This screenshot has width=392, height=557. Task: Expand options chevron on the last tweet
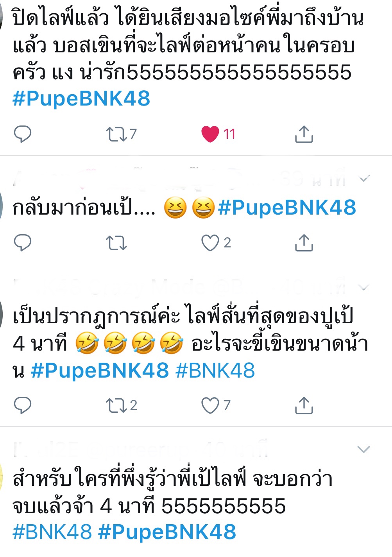point(364,449)
